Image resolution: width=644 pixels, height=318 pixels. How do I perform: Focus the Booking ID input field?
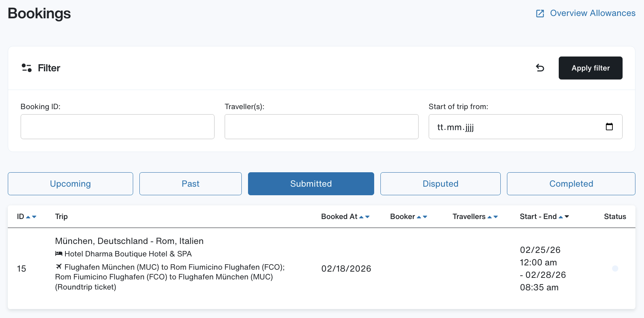[118, 127]
